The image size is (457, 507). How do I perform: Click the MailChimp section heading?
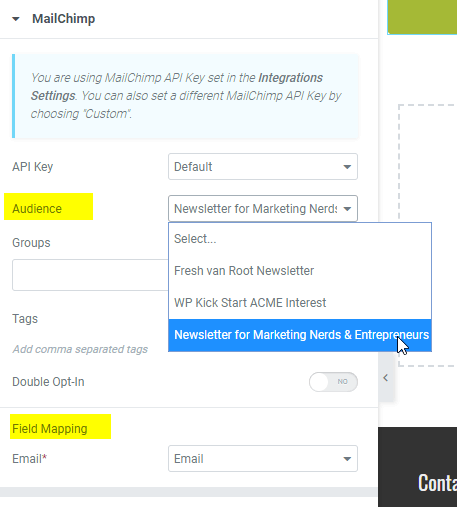63,19
